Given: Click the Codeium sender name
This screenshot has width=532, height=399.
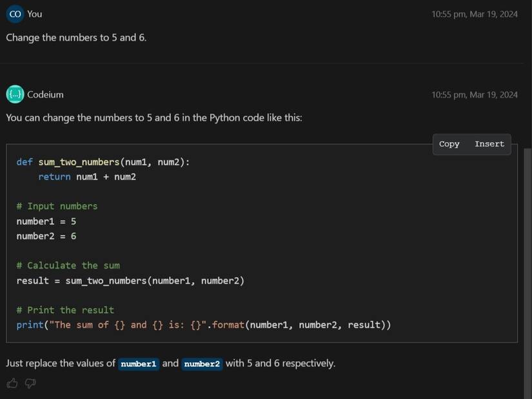Looking at the screenshot, I should tap(45, 94).
